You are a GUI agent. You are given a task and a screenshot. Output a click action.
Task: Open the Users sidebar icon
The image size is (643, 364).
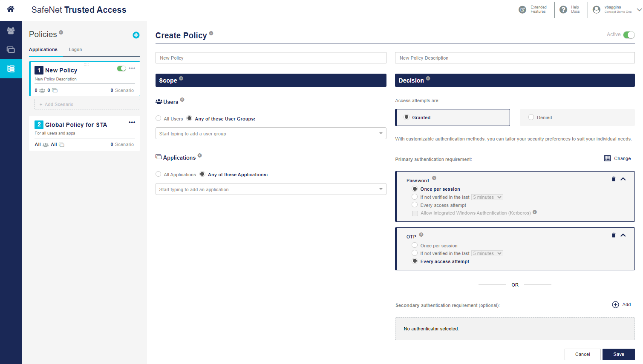pos(11,31)
